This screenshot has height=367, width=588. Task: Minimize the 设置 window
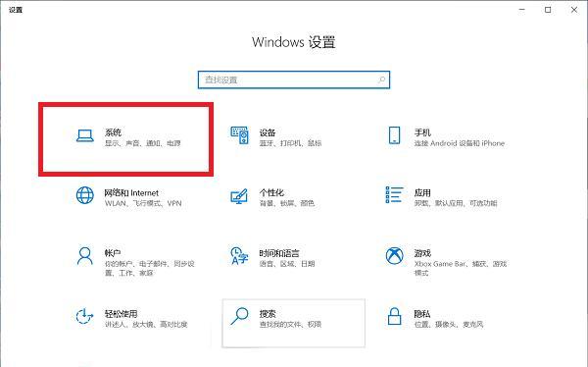(521, 10)
